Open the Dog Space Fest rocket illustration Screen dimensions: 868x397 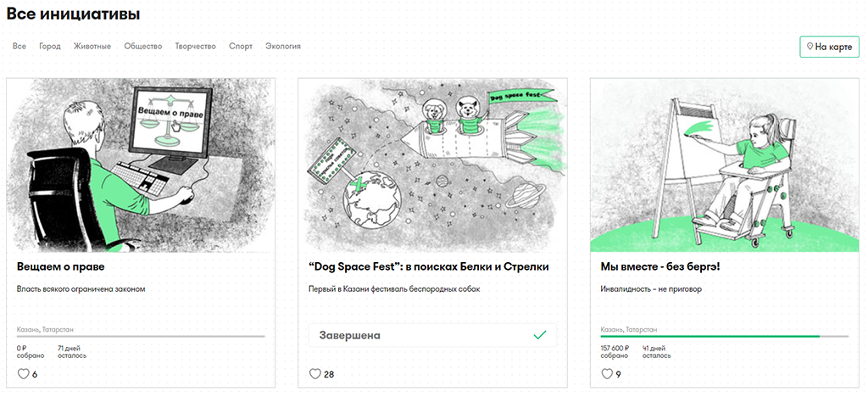pos(432,165)
